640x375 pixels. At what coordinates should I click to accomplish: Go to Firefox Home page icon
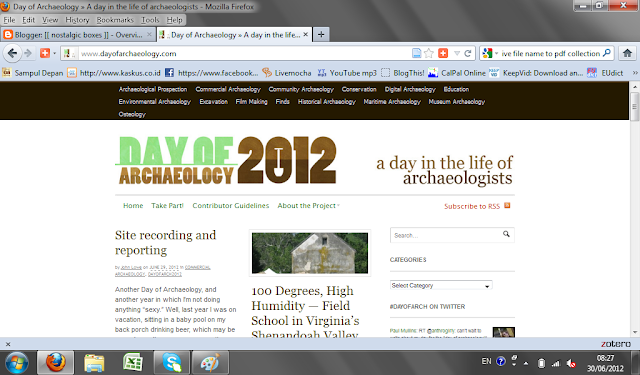(x=627, y=53)
